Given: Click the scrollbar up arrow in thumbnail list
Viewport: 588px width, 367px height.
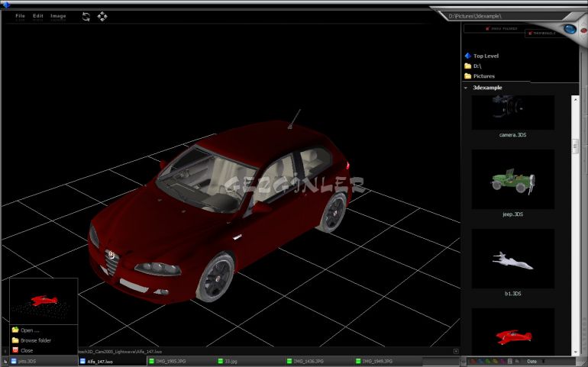Looking at the screenshot, I should point(575,99).
